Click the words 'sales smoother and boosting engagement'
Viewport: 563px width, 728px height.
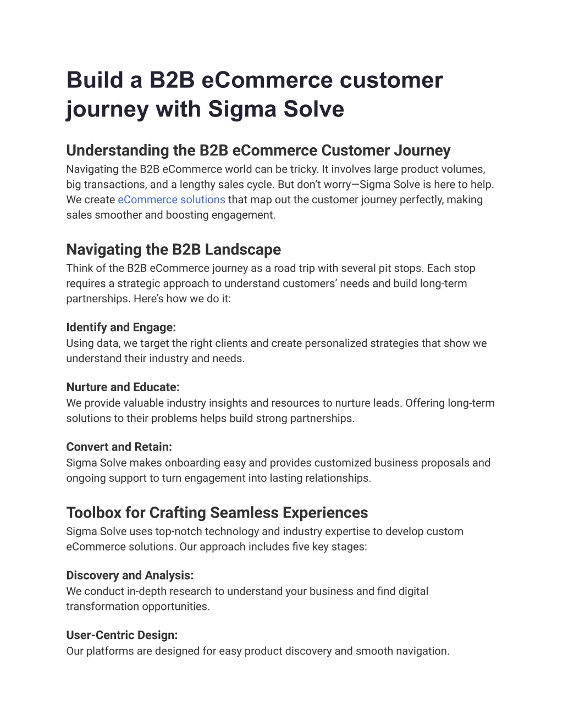170,215
